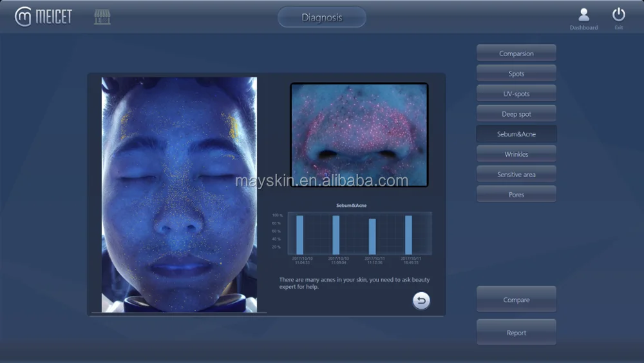This screenshot has height=363, width=644.
Task: Select the Sensitive area option
Action: tap(516, 174)
